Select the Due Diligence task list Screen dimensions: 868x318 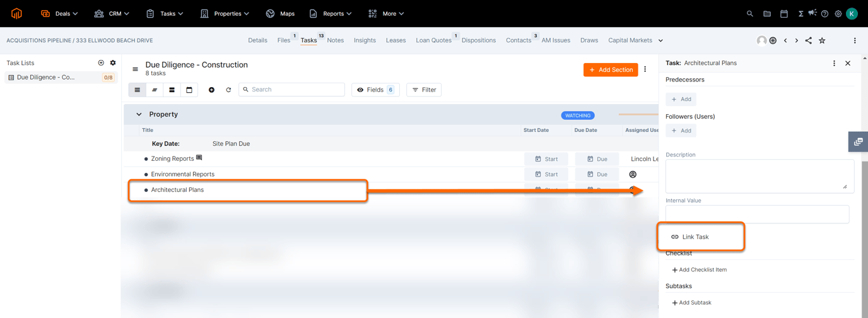coord(61,78)
